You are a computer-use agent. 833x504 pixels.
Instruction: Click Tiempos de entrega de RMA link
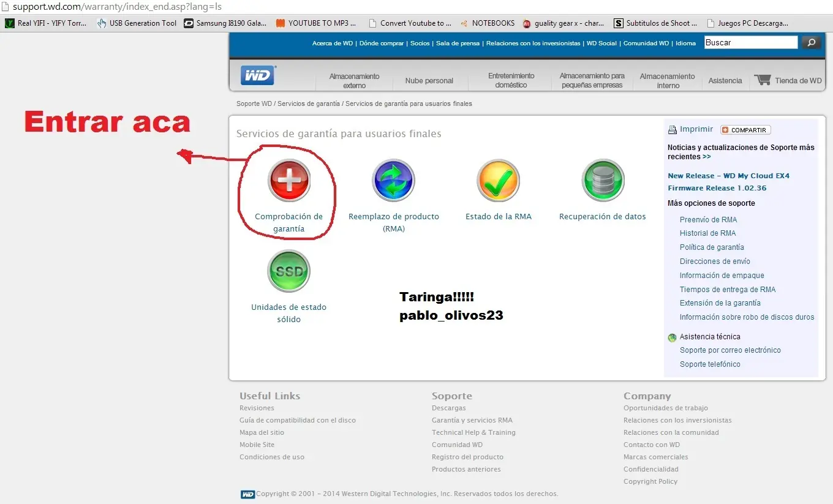tap(728, 290)
